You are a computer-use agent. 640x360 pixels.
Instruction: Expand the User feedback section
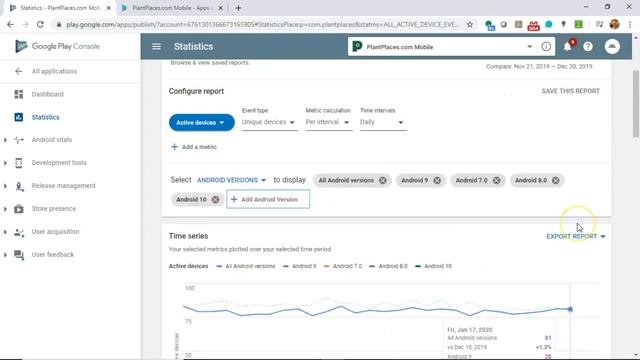[5, 255]
